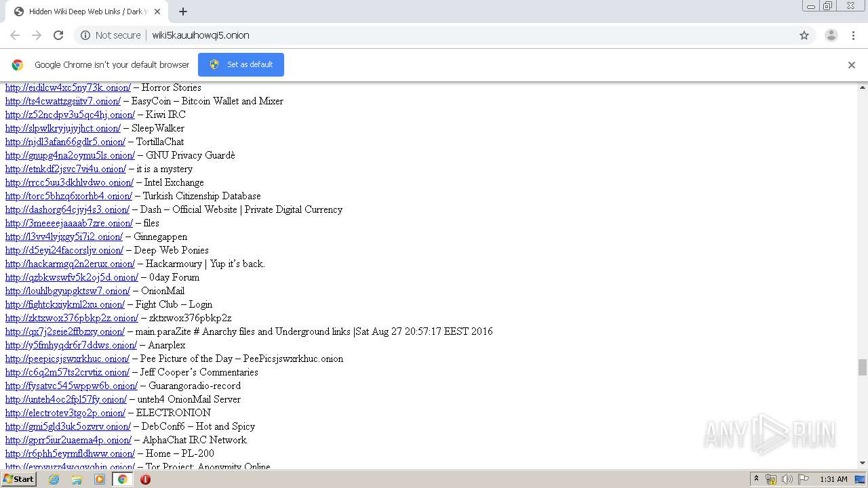
Task: Open the Kiwi IRC onion link
Action: pyautogui.click(x=70, y=115)
